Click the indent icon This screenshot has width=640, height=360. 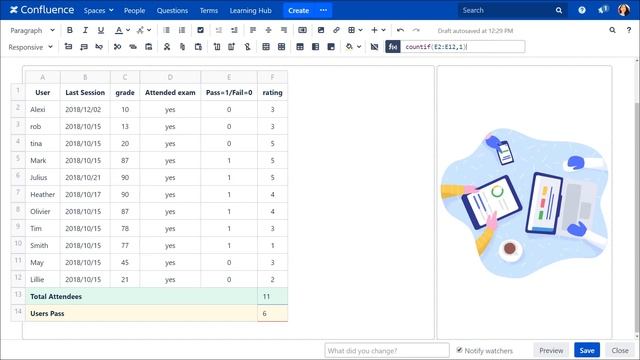click(x=234, y=30)
